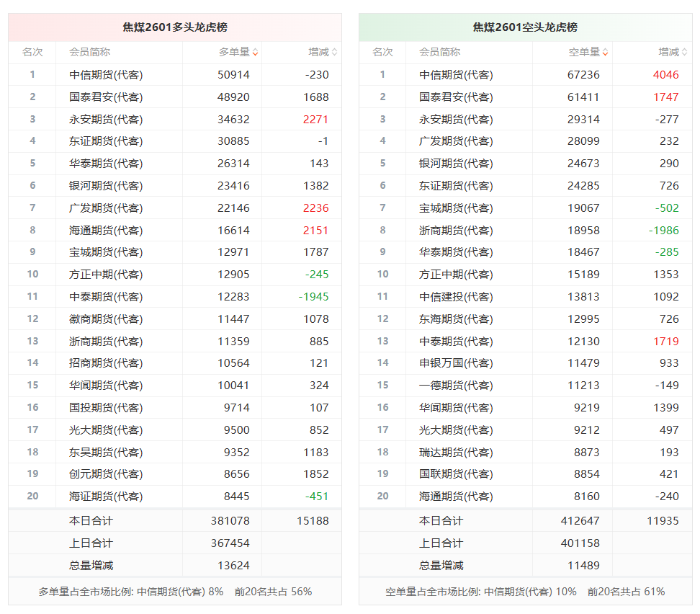Screen dimensions: 700x614
Task: Click green change value -1986
Action: pos(663,231)
